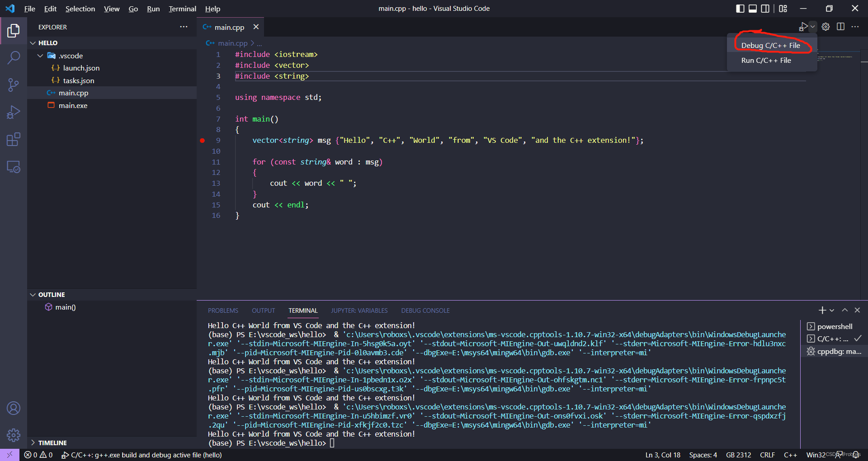Toggle the breakpoint on line 9
This screenshot has width=868, height=461.
click(x=202, y=141)
